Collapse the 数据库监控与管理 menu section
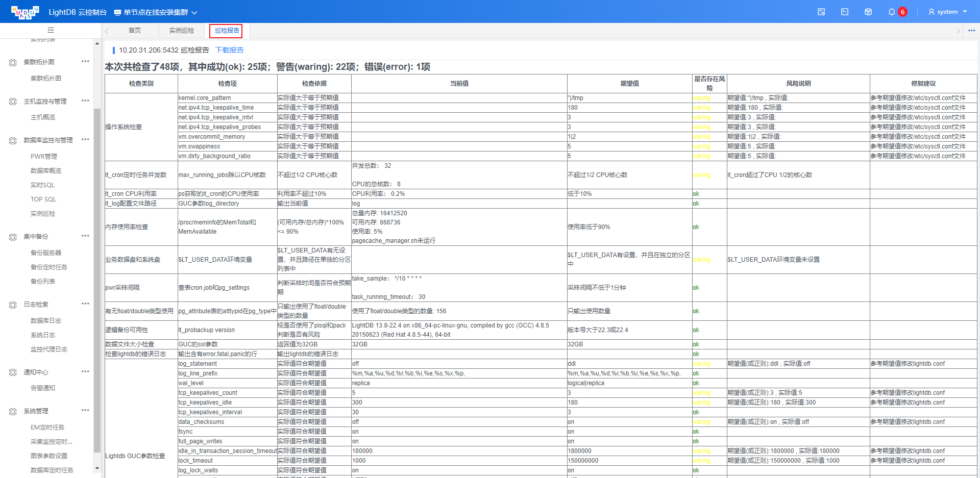The height and width of the screenshot is (478, 980). click(x=48, y=140)
